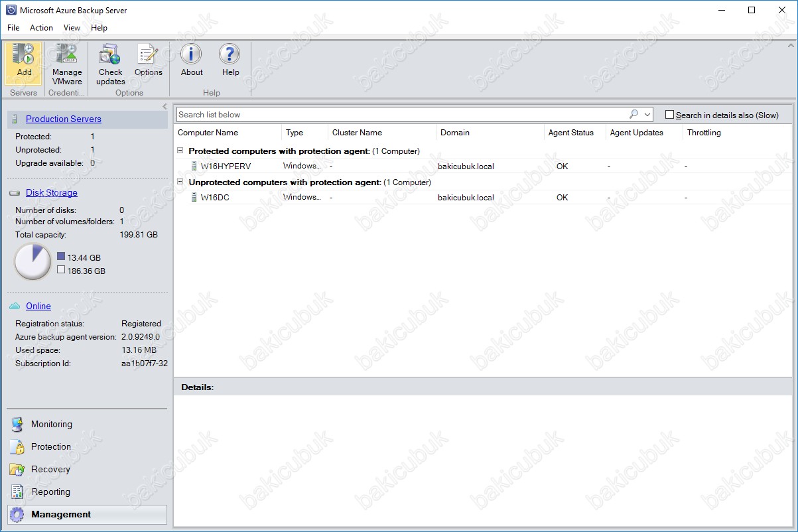This screenshot has width=798, height=532.
Task: Click the W16DC server icon
Action: (x=194, y=198)
